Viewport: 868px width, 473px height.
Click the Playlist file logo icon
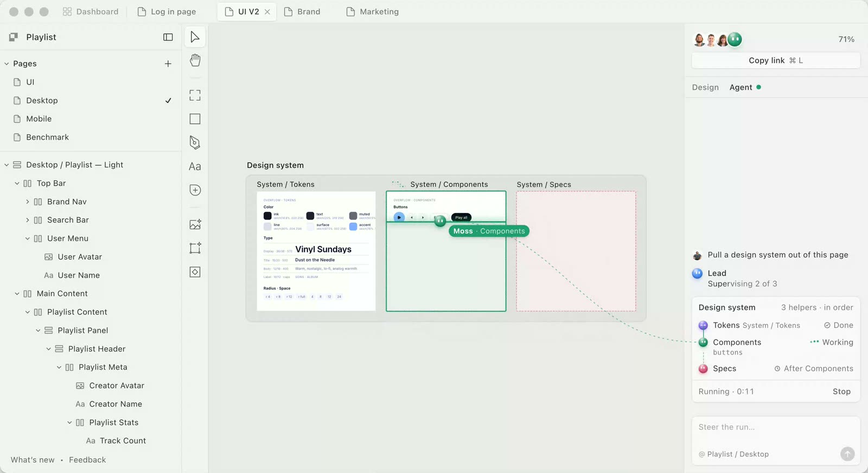[x=14, y=37]
